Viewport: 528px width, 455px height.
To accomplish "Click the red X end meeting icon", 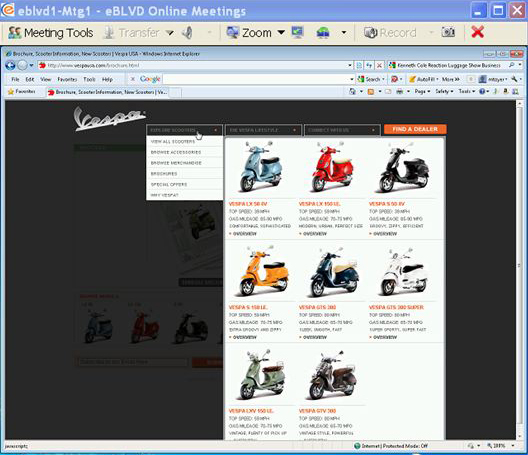I will point(477,32).
